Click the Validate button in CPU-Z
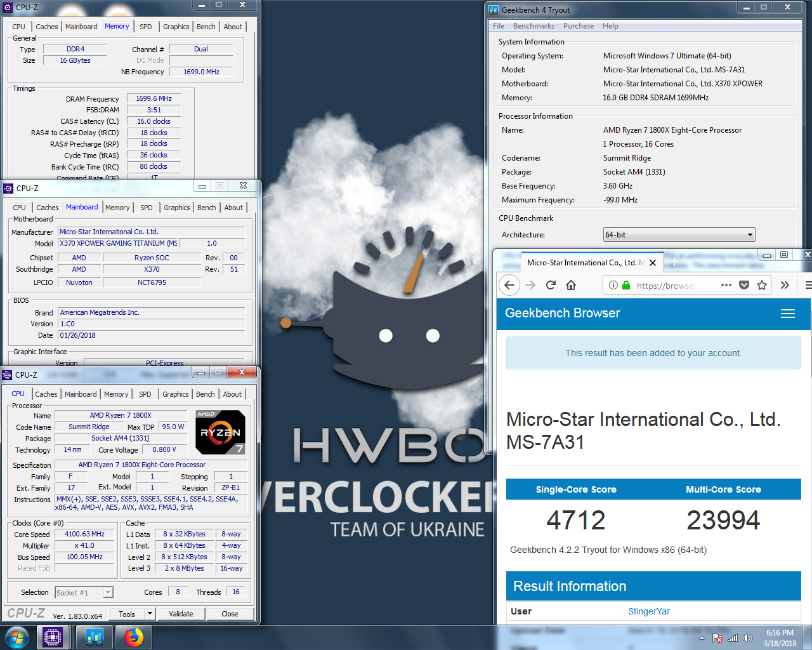Screen dimensions: 812x650 point(181,614)
